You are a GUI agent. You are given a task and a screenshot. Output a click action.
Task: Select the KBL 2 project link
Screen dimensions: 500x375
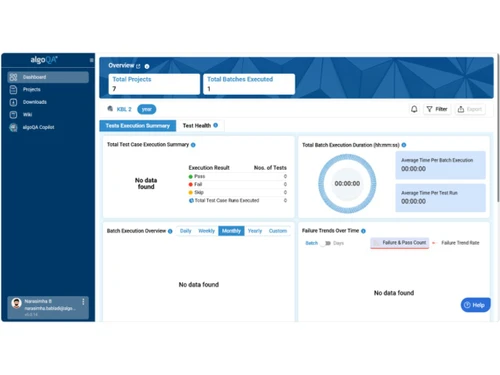(124, 109)
